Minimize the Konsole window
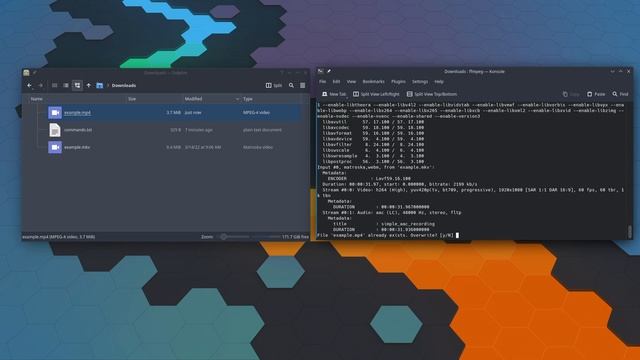Screen dimensions: 640x360 tap(613, 71)
